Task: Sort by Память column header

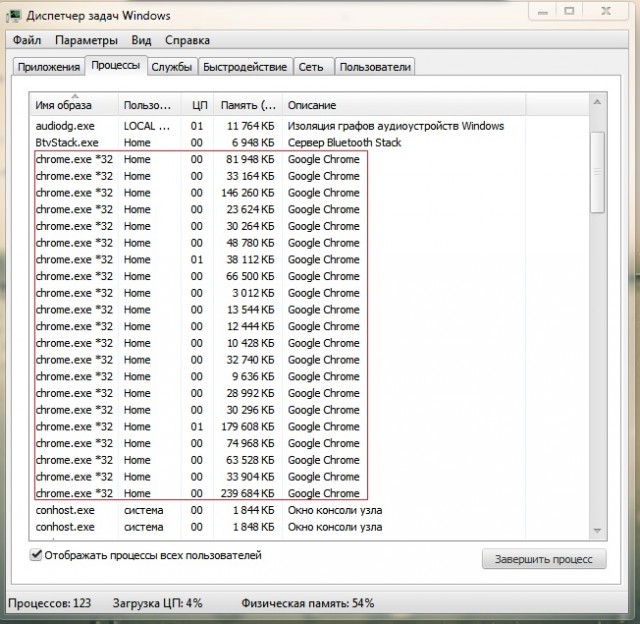Action: pos(248,105)
